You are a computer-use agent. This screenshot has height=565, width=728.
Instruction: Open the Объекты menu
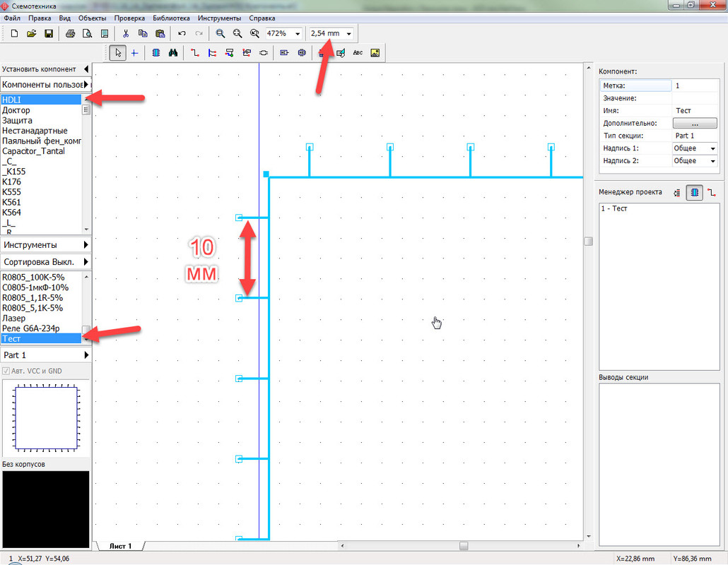92,18
